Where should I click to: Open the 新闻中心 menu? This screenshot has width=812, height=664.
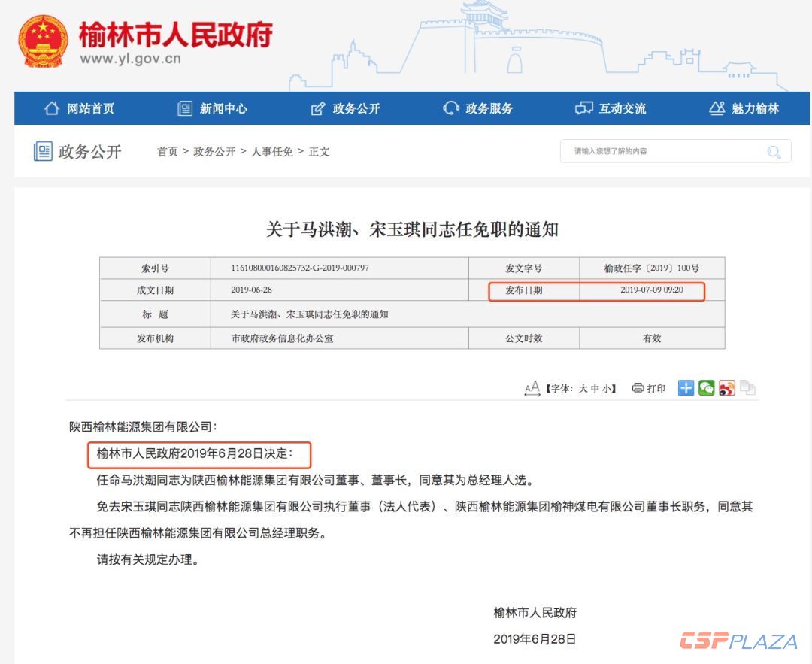[217, 108]
